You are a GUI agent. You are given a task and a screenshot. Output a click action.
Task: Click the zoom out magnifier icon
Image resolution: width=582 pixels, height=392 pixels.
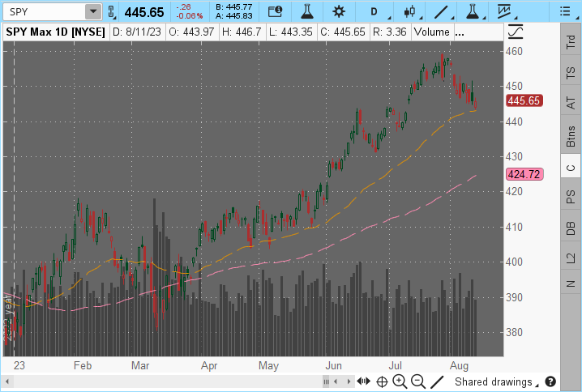pyautogui.click(x=418, y=381)
